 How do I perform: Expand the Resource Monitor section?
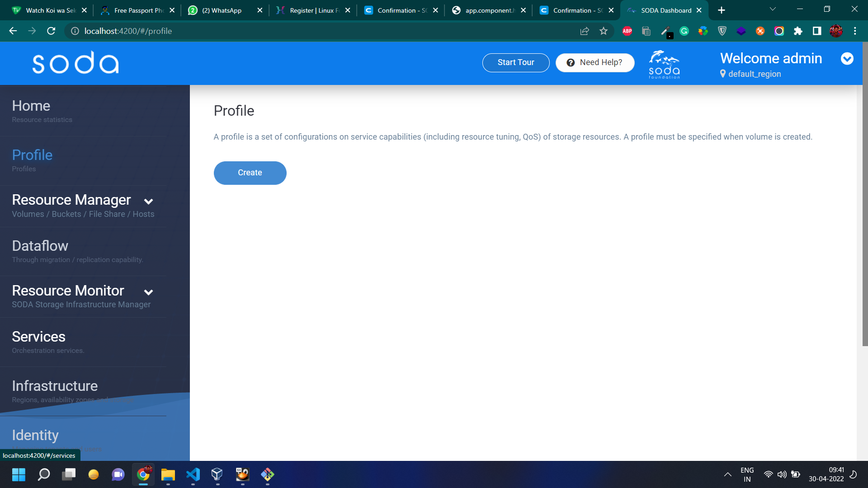tap(148, 292)
